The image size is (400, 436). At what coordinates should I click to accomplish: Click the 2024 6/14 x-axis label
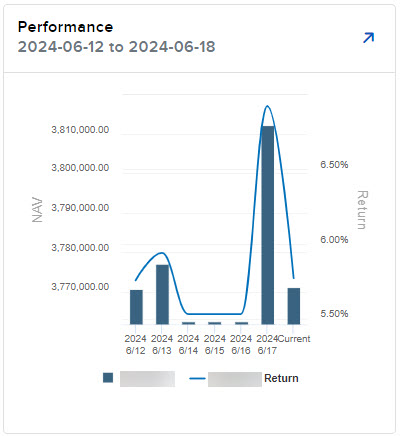click(188, 344)
